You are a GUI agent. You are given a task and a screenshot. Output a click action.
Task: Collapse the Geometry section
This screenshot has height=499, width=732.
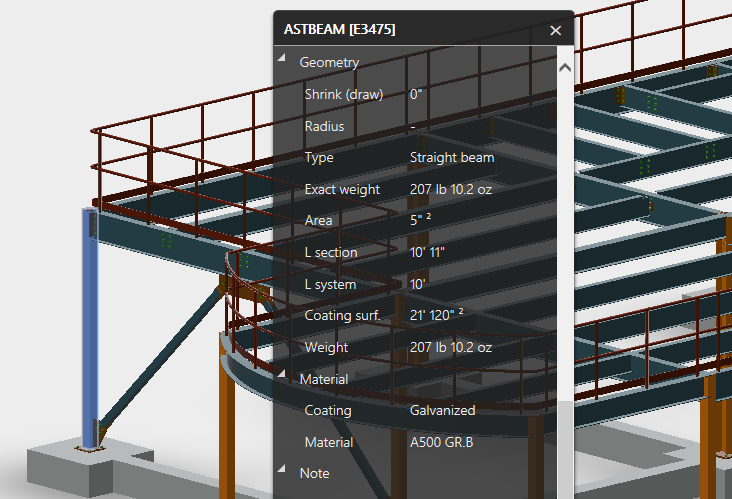[x=282, y=58]
